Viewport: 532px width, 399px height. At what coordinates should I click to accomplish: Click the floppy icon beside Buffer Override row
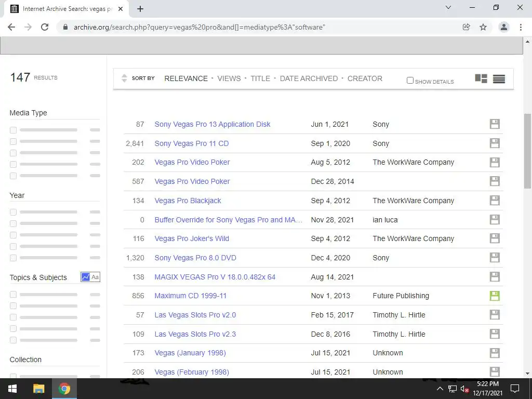pyautogui.click(x=495, y=220)
